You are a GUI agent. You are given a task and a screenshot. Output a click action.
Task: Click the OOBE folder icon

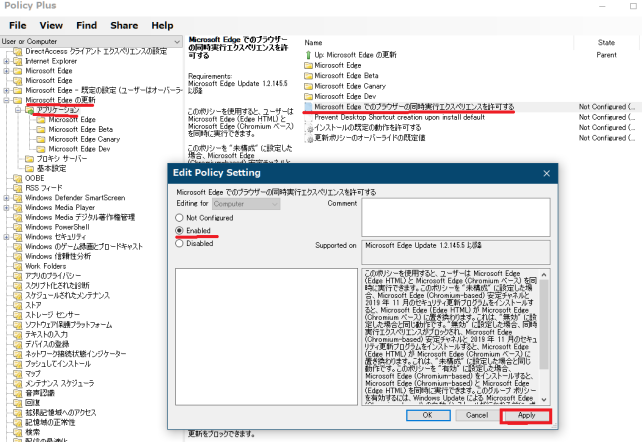tap(18, 178)
